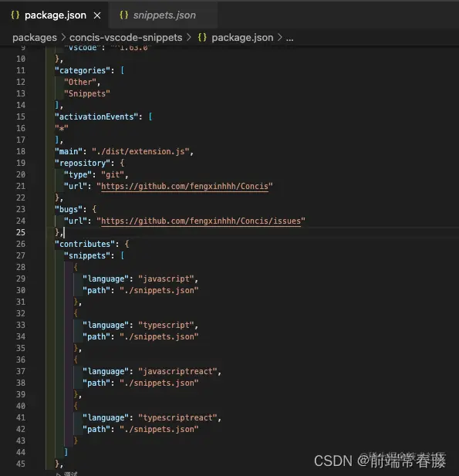Close the package.json tab
Image resolution: width=459 pixels, height=476 pixels.
click(97, 15)
